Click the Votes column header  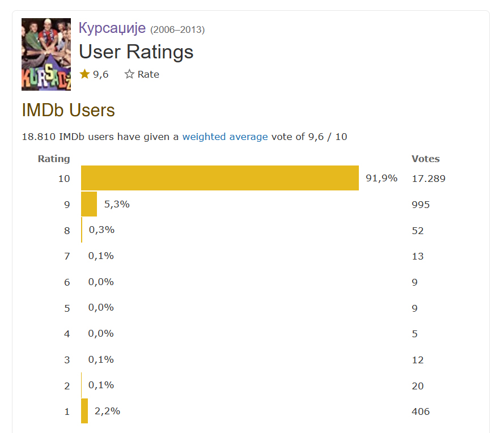[x=425, y=159]
